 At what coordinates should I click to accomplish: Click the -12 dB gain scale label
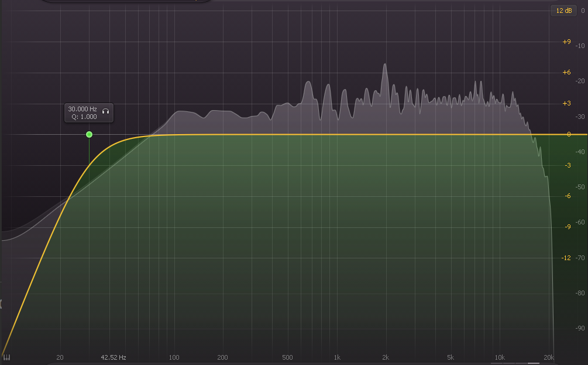click(566, 258)
